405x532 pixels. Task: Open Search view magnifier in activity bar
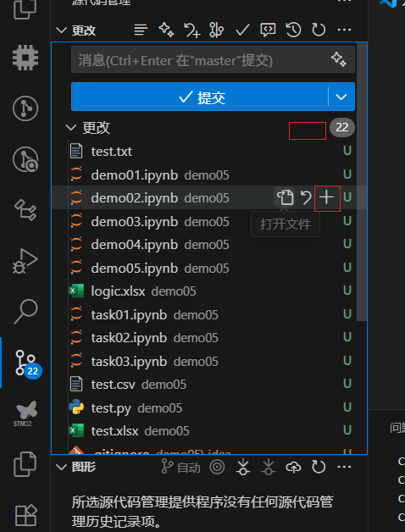[25, 312]
